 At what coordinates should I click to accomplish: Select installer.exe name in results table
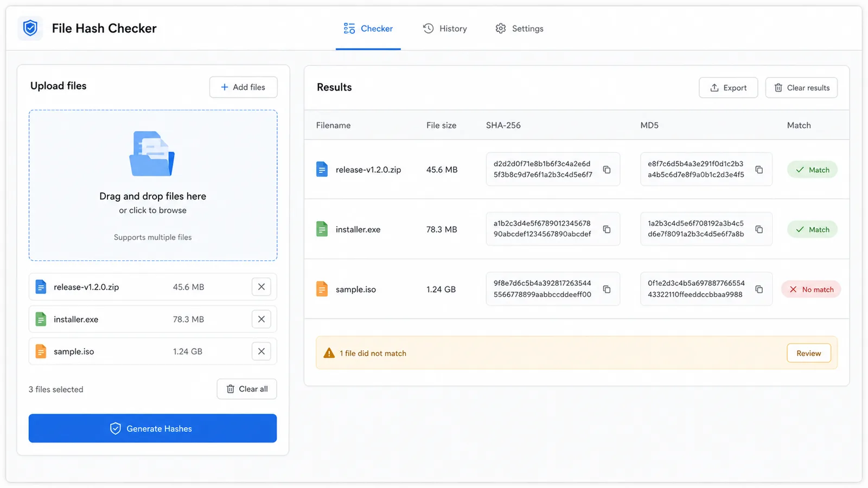point(358,229)
